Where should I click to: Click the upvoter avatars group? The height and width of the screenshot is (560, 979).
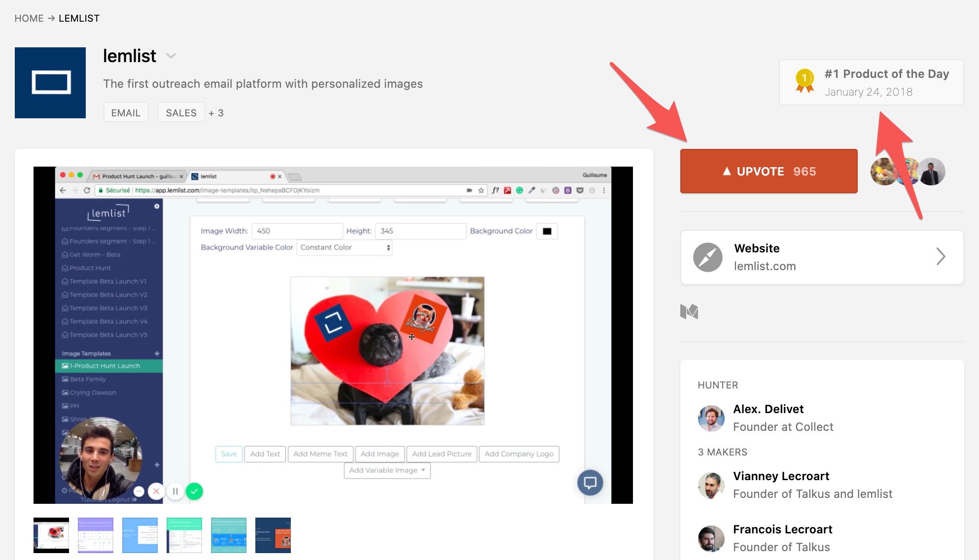click(908, 172)
